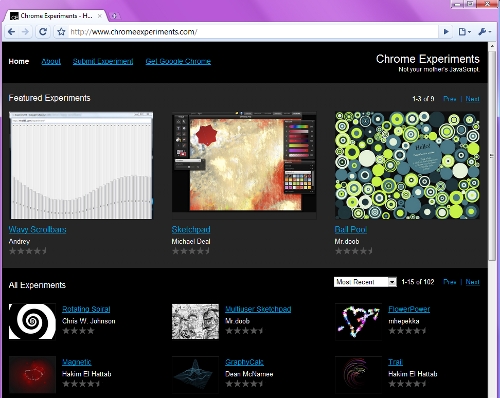
Task: Rate Multiuser Sketchpad using its stars
Action: pyautogui.click(x=244, y=331)
